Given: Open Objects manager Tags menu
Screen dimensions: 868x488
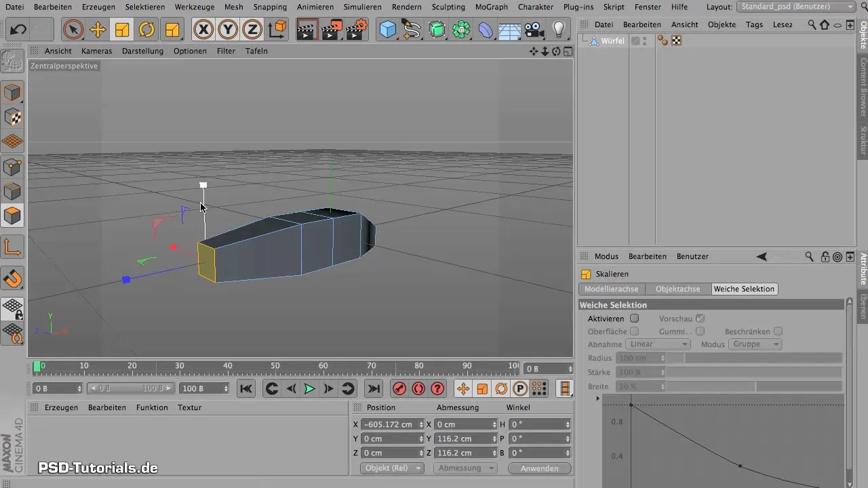Looking at the screenshot, I should (x=754, y=24).
